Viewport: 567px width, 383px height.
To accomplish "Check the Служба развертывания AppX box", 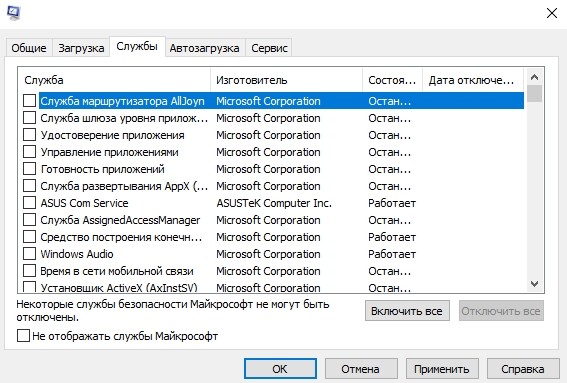I will (29, 186).
